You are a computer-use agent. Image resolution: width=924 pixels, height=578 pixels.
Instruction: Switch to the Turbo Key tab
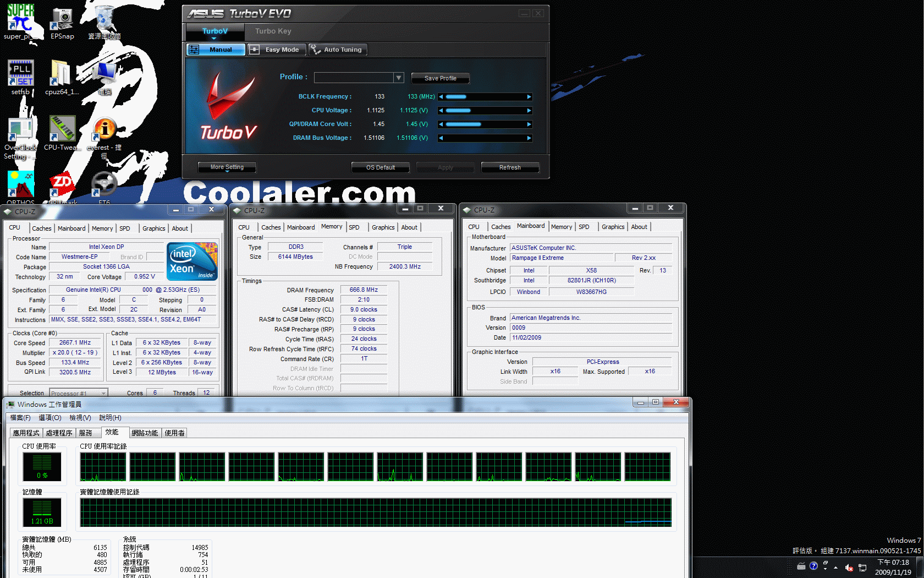273,31
